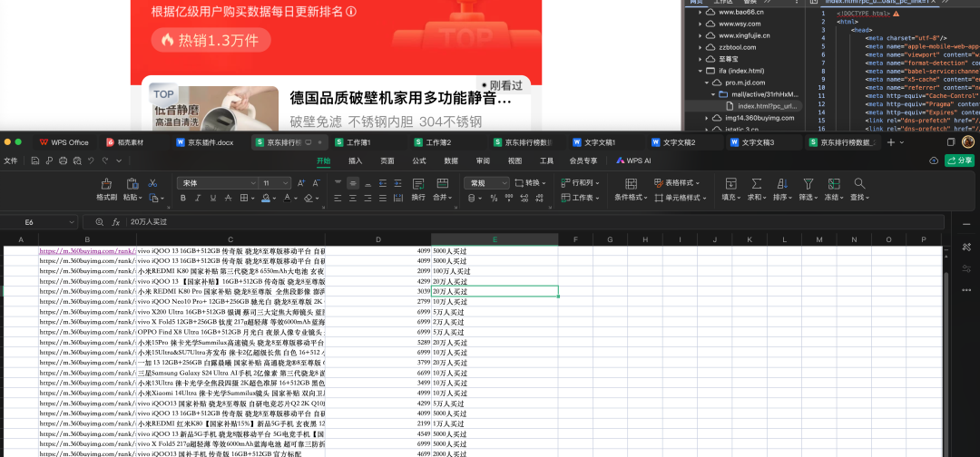The image size is (980, 457).
Task: Click the Conditional Formatting (条件格式) icon
Action: point(631,183)
